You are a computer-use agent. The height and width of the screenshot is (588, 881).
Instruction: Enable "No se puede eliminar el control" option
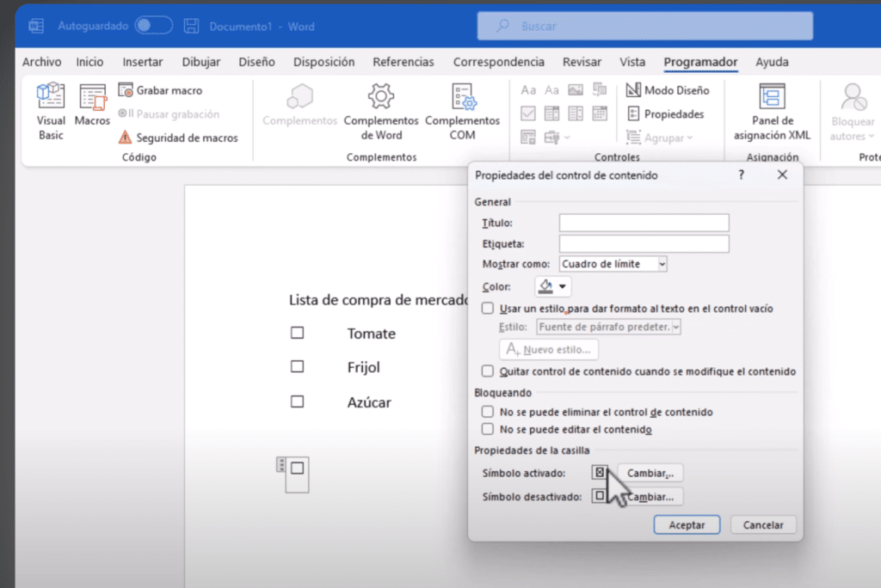[488, 412]
